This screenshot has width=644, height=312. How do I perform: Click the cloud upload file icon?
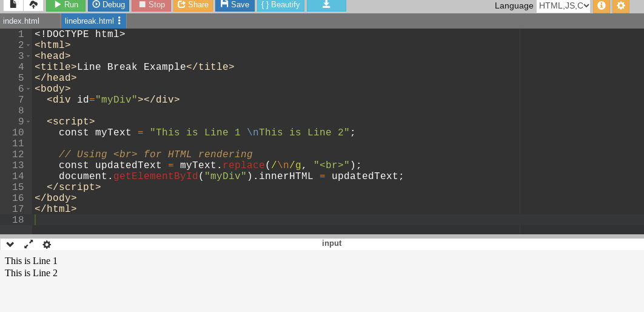(x=33, y=5)
